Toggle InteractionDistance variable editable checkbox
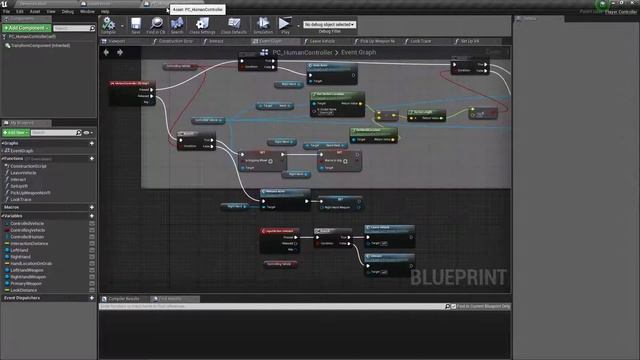 92,244
